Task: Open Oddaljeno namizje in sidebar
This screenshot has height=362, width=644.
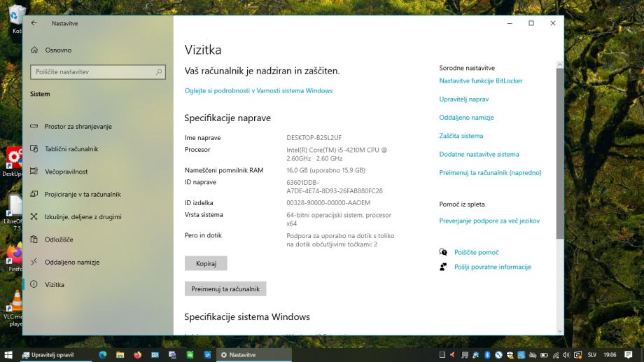Action: pos(65,262)
